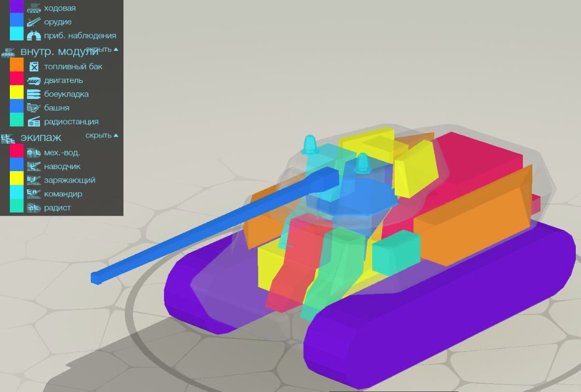Click the радист radio operator crew icon

click(34, 207)
